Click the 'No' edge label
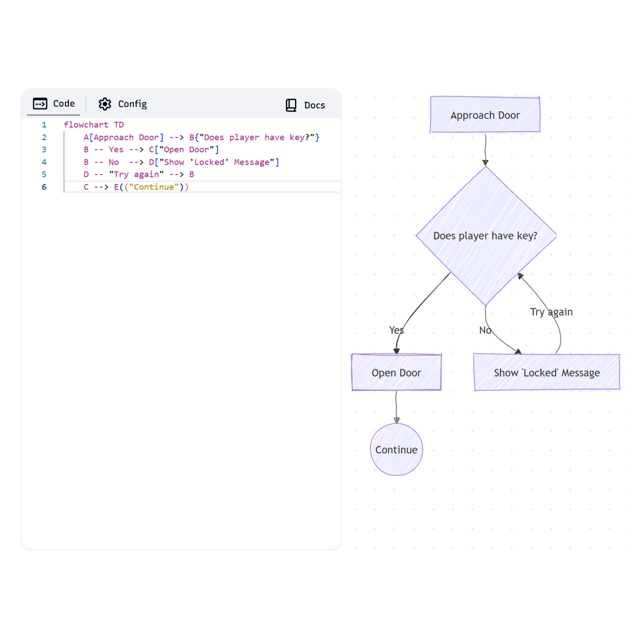This screenshot has height=644, width=644. (x=485, y=330)
